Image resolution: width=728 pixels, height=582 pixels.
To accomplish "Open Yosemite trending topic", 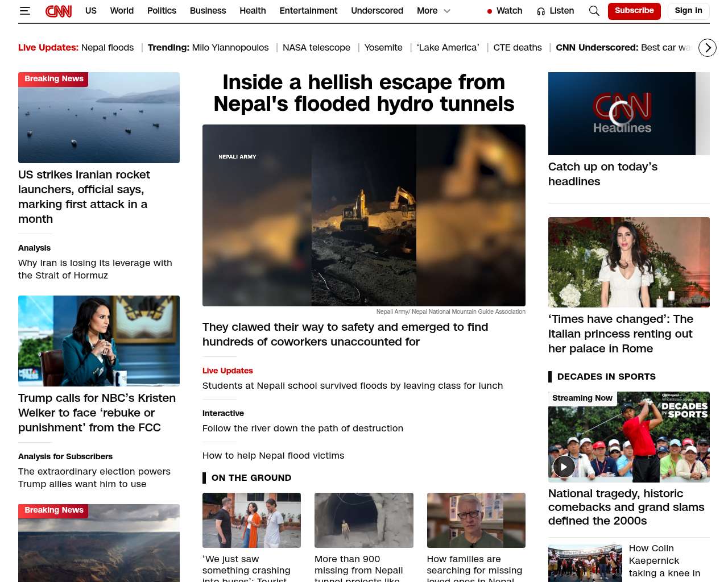I will tap(383, 48).
